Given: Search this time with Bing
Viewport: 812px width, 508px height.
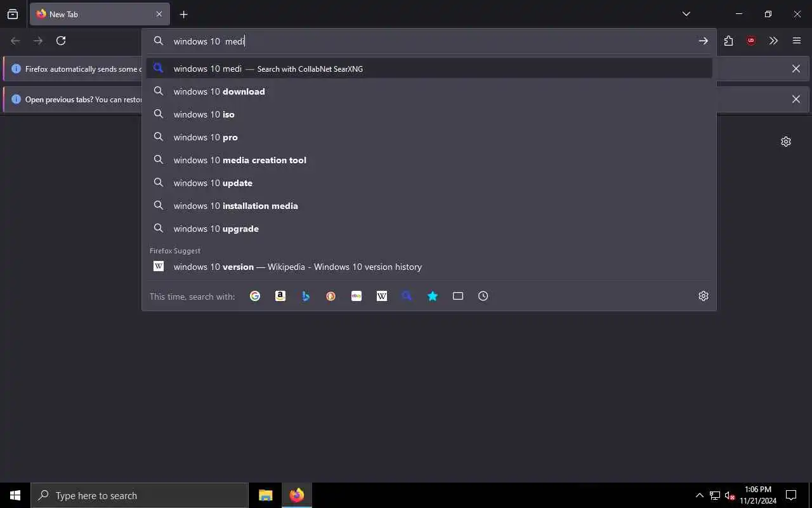Looking at the screenshot, I should tap(306, 296).
